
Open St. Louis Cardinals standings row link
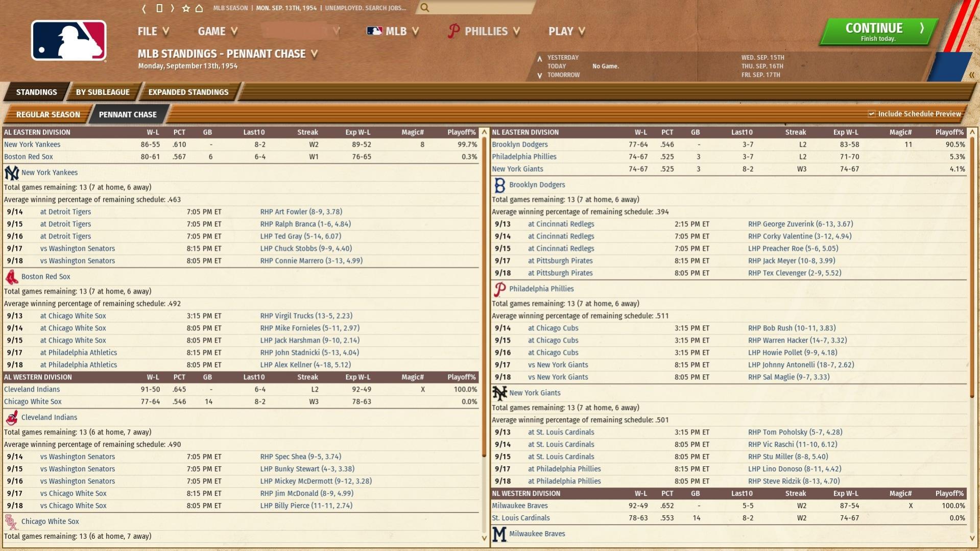coord(521,518)
